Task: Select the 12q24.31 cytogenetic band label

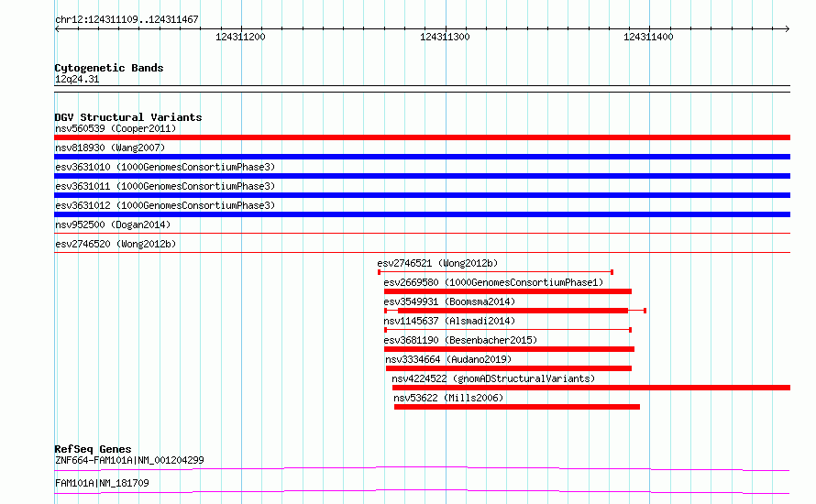Action: point(77,80)
